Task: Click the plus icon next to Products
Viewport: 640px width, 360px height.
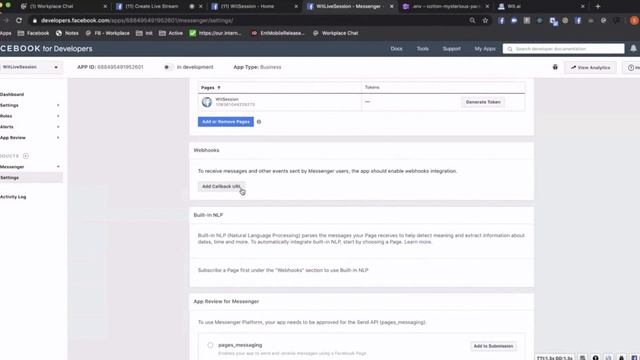Action: pyautogui.click(x=26, y=156)
